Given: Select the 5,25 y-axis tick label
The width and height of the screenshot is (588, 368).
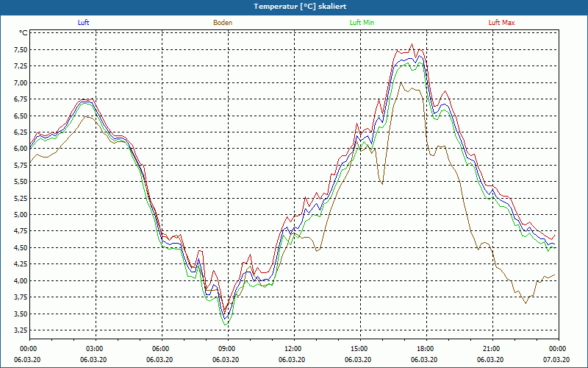Looking at the screenshot, I should click(19, 198).
